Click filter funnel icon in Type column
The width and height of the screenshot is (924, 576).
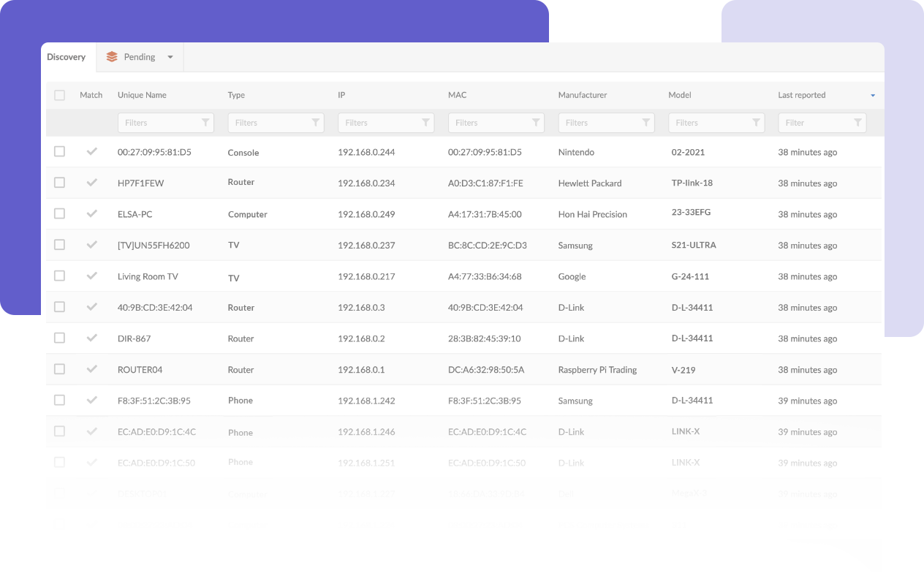pos(316,123)
